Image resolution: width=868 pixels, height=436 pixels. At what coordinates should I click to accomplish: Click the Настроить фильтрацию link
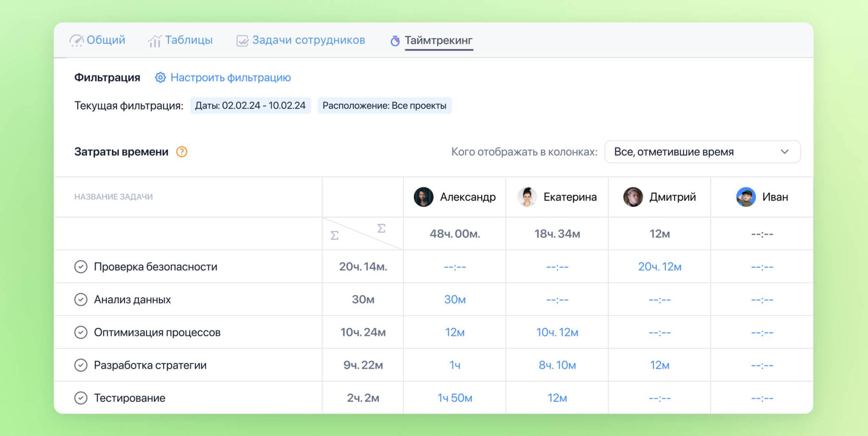(x=231, y=78)
